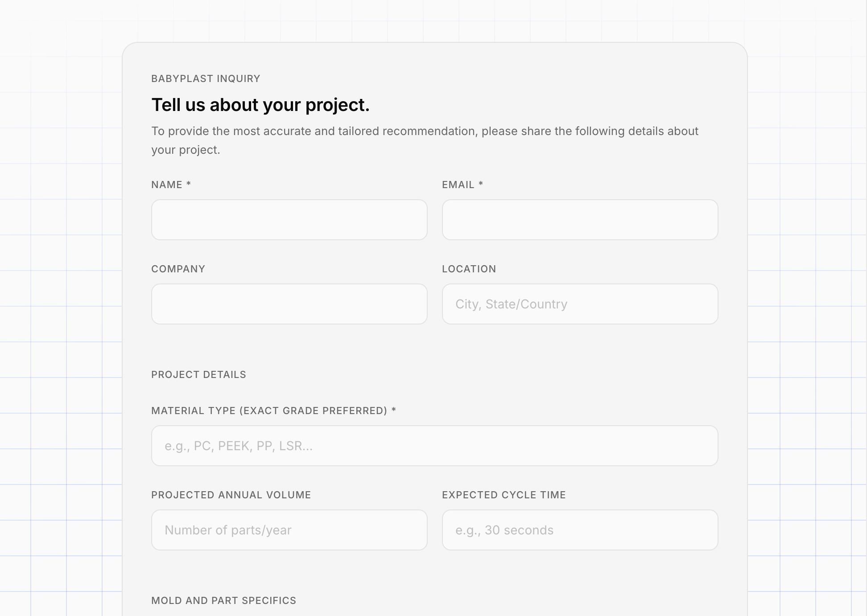Select the Number of parts/year field
Screen dimensions: 867x616
[x=289, y=530]
